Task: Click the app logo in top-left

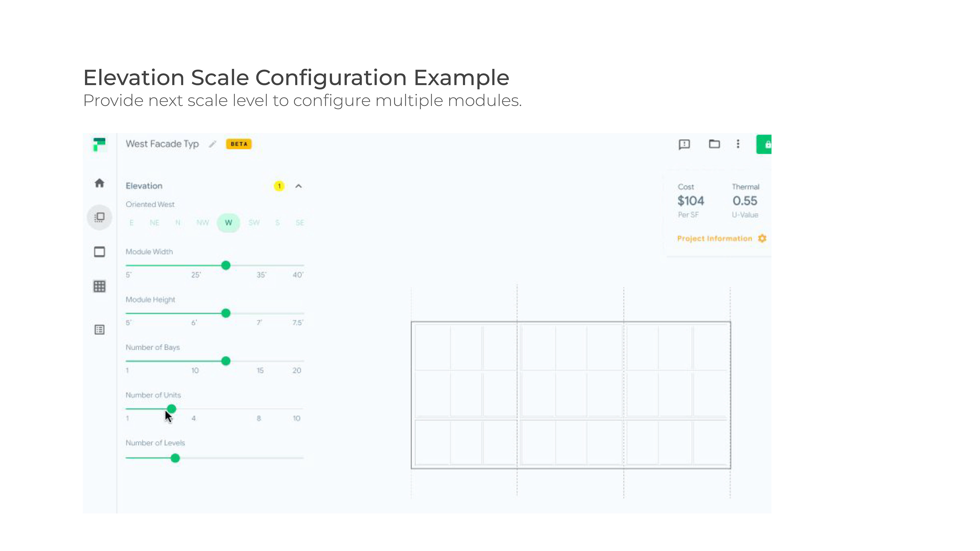Action: (99, 144)
